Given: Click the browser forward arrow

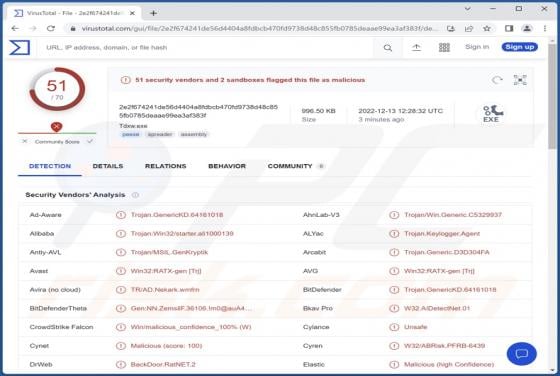Looking at the screenshot, I should click(x=33, y=28).
